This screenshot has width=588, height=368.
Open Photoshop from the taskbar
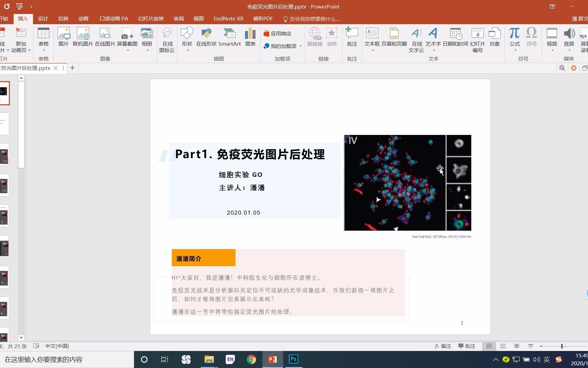point(294,359)
